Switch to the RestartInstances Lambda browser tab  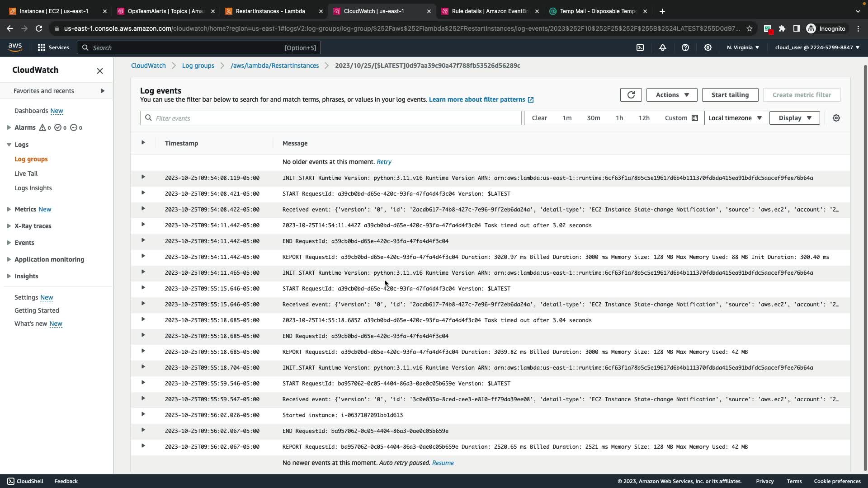[x=270, y=11]
